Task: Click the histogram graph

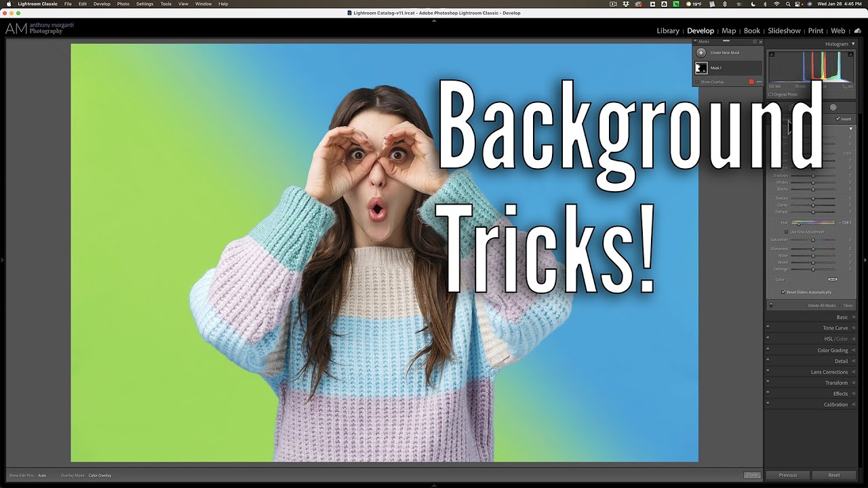Action: click(811, 66)
